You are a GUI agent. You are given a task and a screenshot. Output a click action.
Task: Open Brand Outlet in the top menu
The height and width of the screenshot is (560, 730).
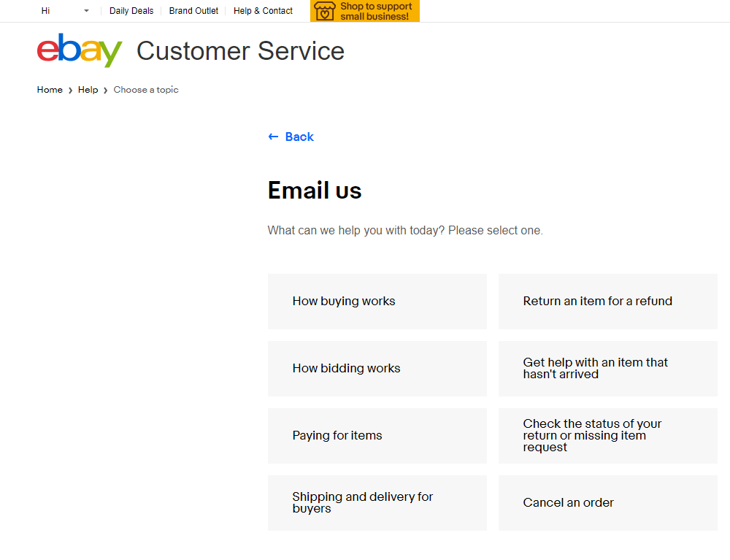tap(193, 11)
